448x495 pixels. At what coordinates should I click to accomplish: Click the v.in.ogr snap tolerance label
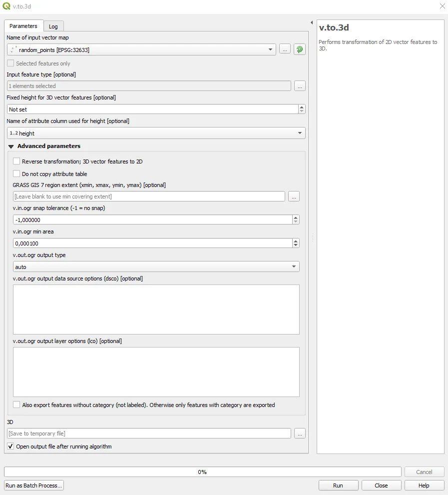pos(59,208)
